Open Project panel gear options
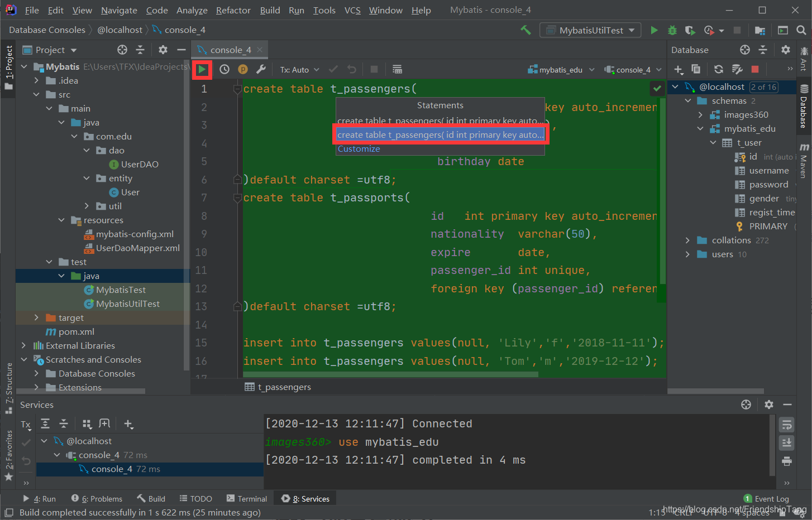Screen dimensions: 812x520 pyautogui.click(x=163, y=50)
